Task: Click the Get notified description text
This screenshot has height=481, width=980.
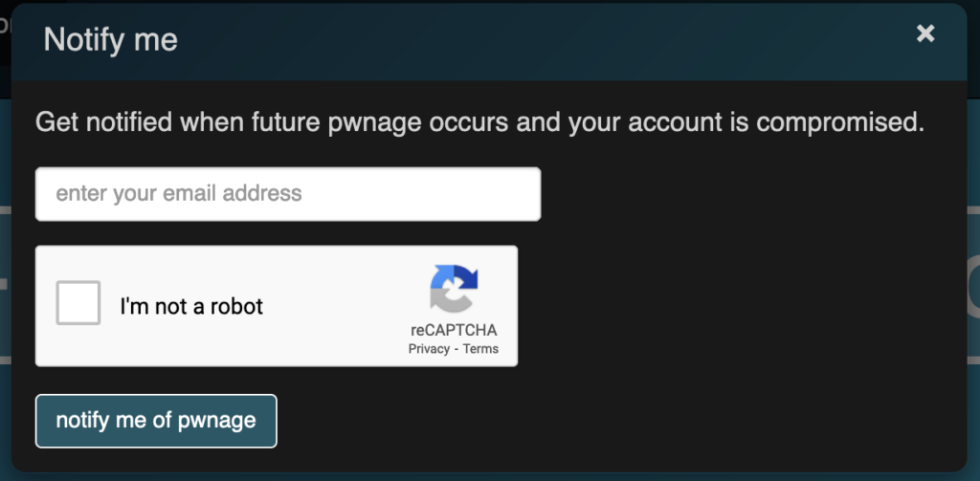Action: (479, 121)
